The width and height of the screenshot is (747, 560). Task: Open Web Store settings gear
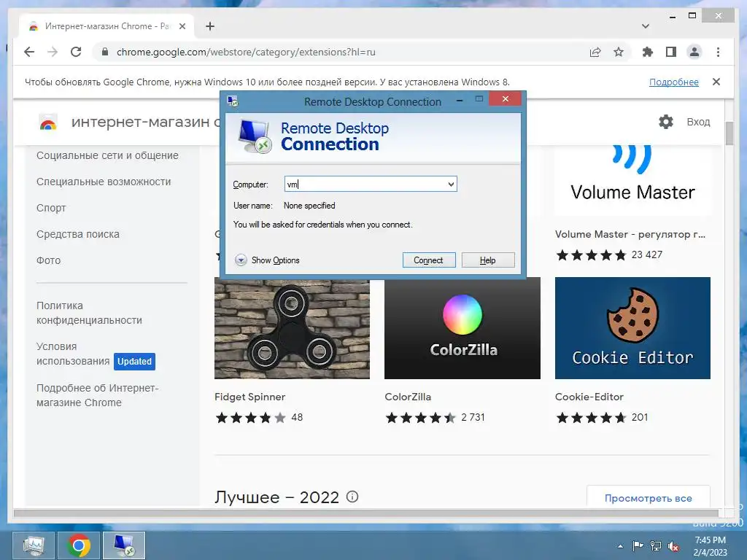[666, 122]
